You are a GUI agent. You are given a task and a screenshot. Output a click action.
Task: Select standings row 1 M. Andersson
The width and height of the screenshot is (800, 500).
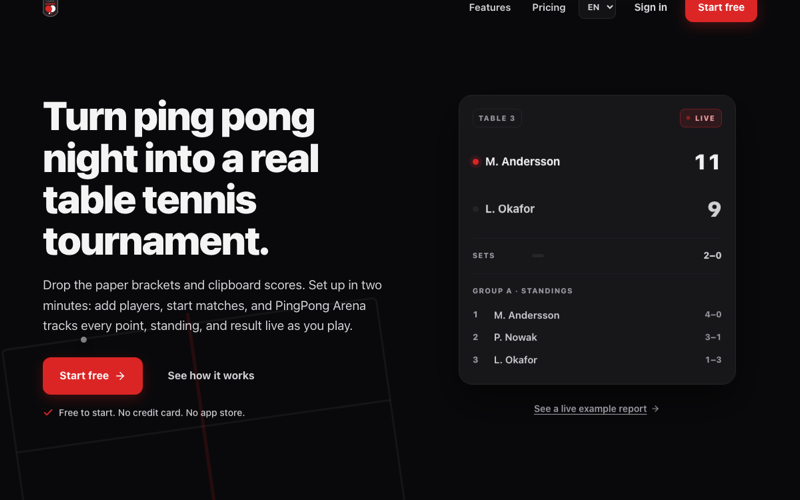click(597, 315)
